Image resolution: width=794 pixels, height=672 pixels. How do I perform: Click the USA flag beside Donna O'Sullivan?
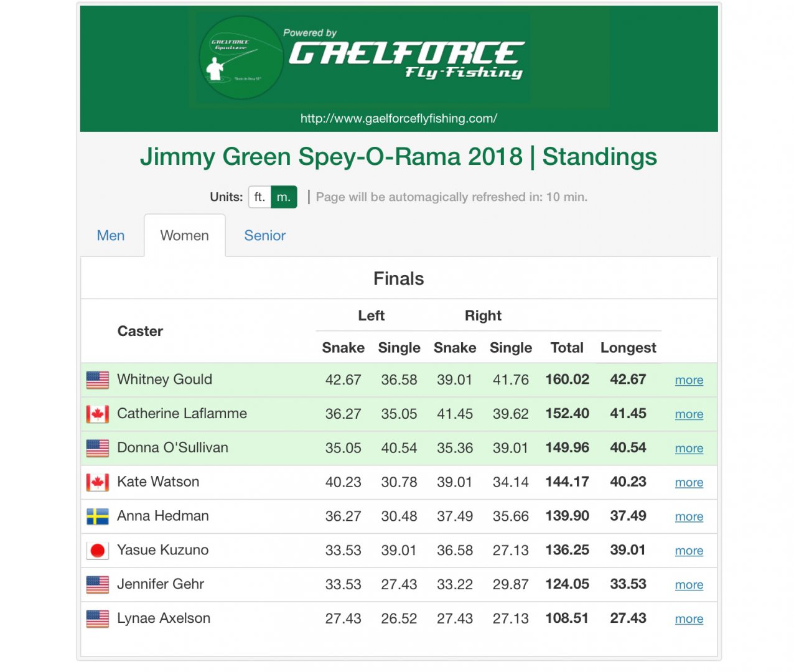click(98, 448)
